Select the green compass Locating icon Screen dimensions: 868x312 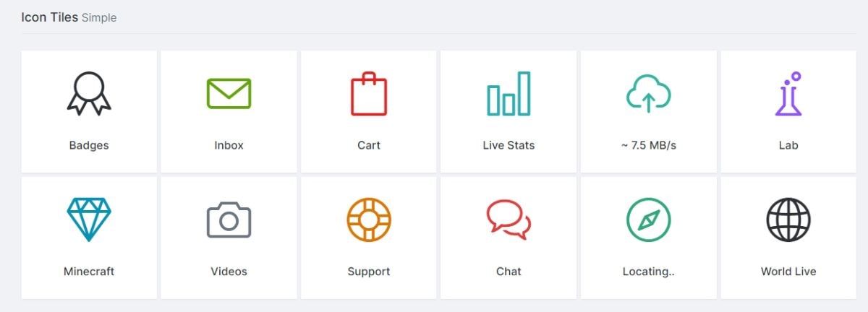coord(648,220)
